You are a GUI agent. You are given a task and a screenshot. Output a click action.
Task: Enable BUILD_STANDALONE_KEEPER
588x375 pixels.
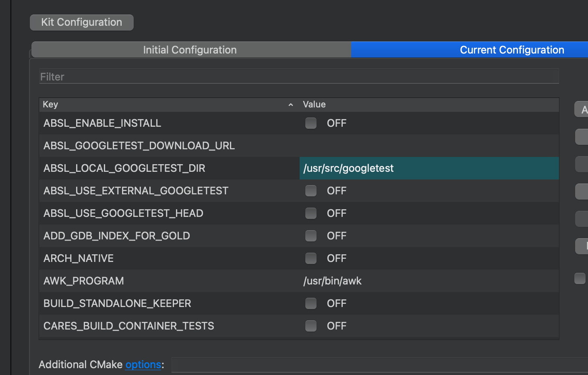point(311,303)
